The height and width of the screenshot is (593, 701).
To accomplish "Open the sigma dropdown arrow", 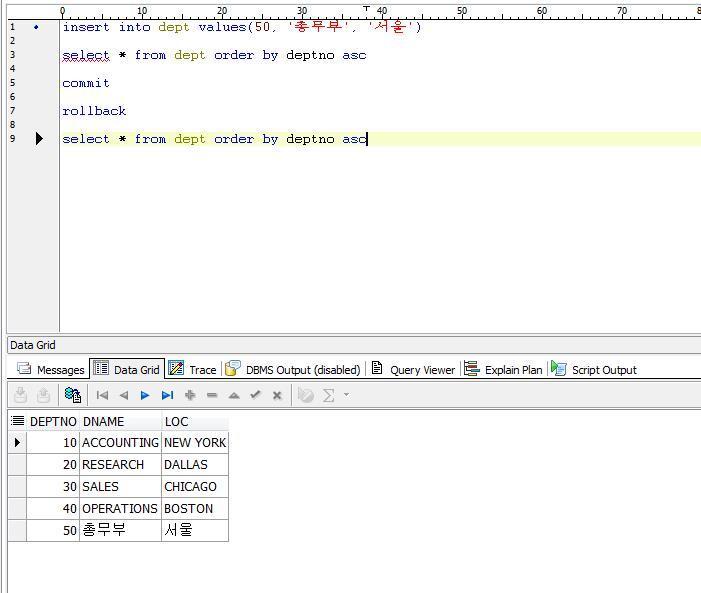I will click(346, 395).
